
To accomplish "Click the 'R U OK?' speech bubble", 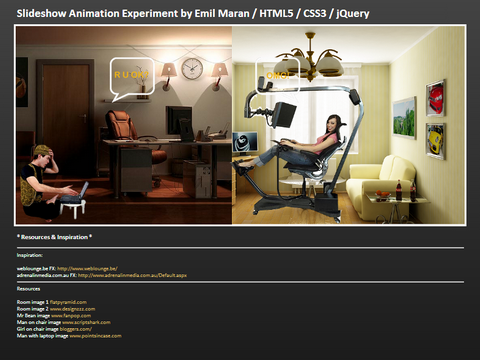I will (x=132, y=79).
